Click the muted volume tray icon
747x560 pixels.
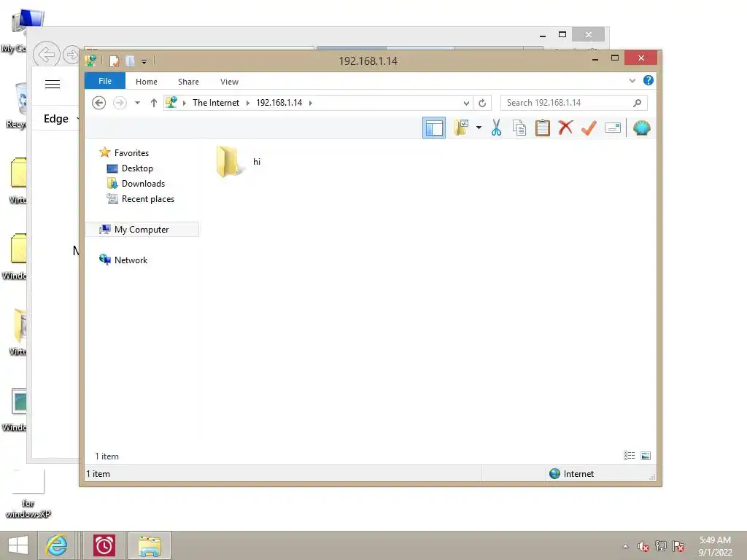click(643, 546)
